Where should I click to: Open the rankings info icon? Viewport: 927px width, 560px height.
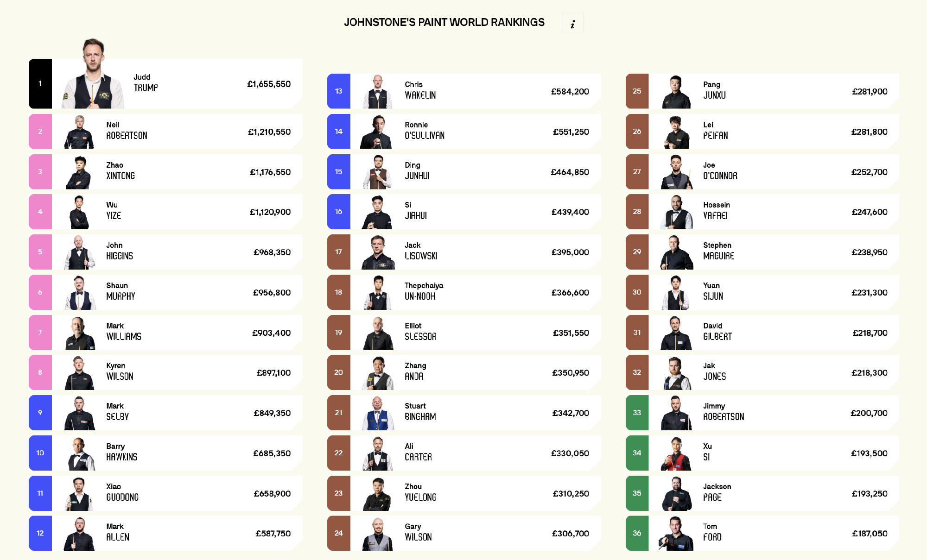(x=572, y=23)
